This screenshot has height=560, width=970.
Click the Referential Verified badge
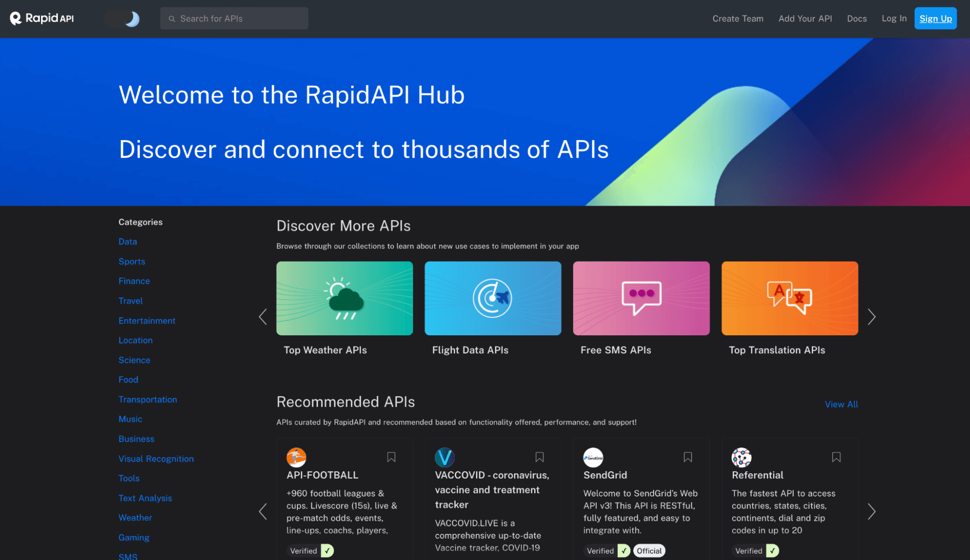pyautogui.click(x=756, y=551)
